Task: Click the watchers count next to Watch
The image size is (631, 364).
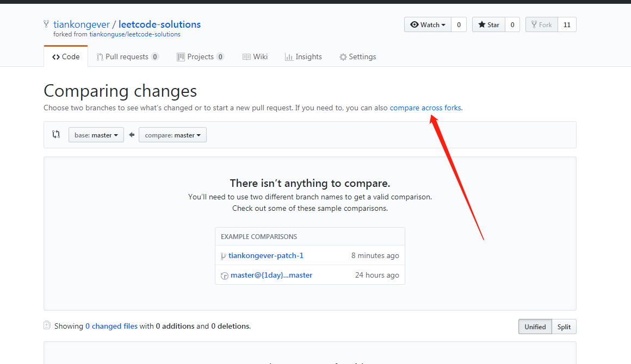Action: [x=459, y=24]
